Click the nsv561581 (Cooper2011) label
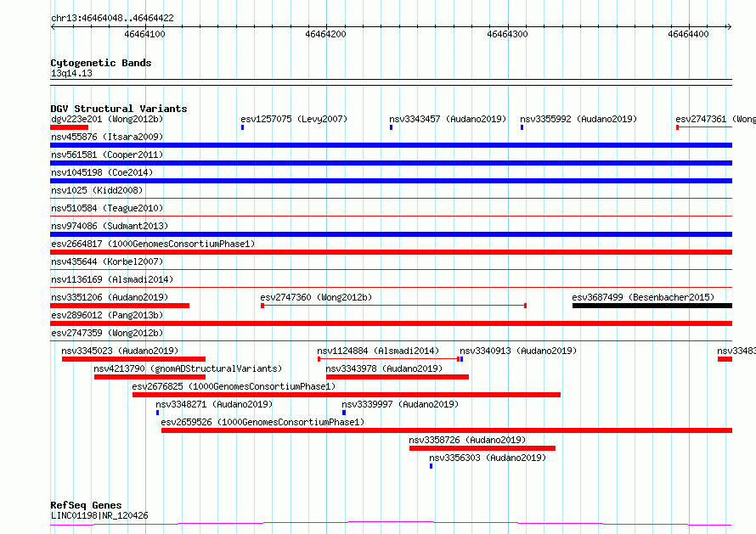The height and width of the screenshot is (534, 756). pos(107,155)
